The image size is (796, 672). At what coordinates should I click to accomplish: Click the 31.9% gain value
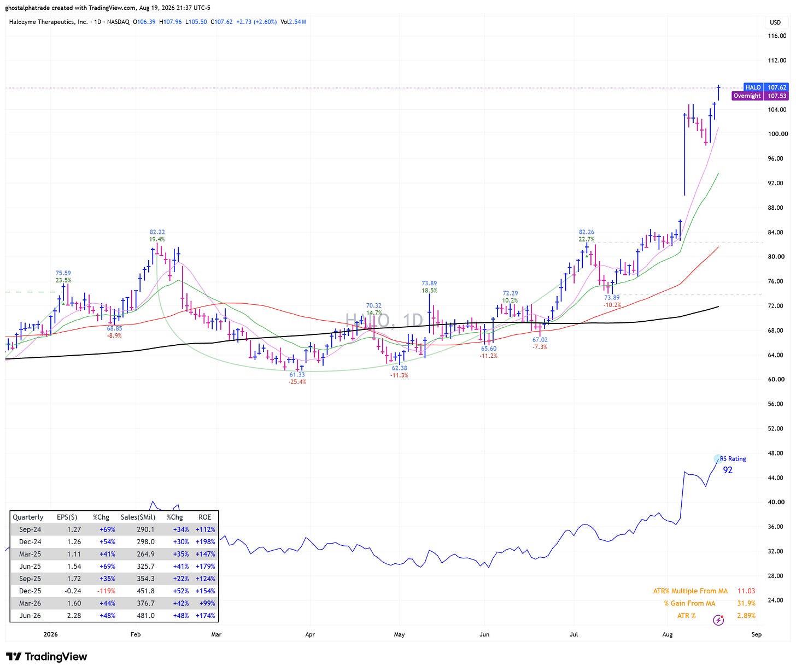(x=746, y=603)
